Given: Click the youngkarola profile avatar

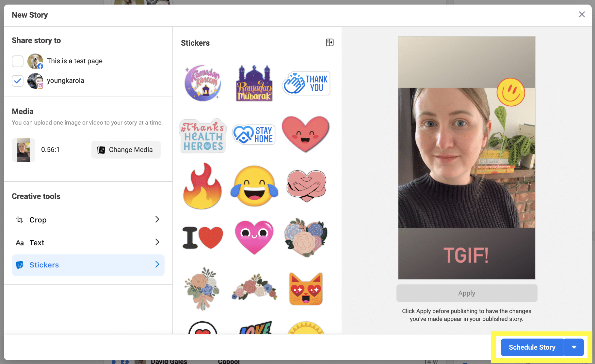Looking at the screenshot, I should [35, 81].
